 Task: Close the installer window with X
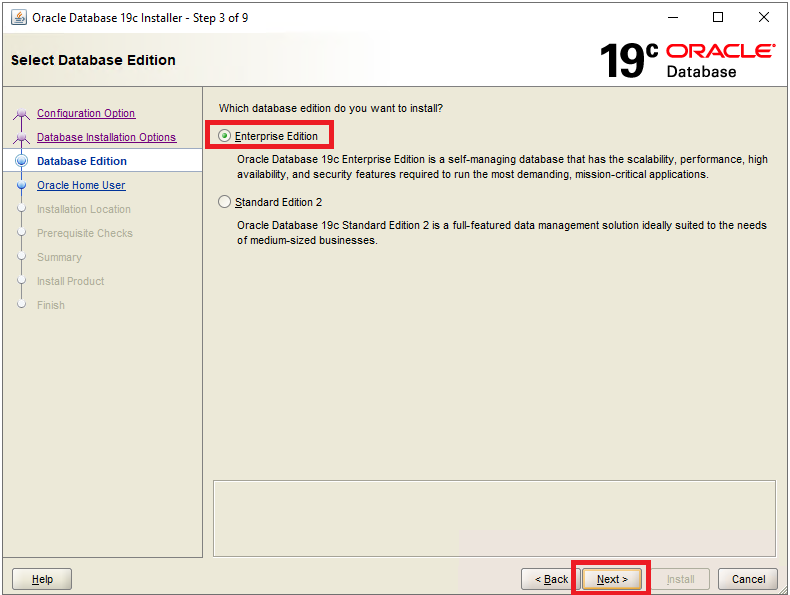[763, 18]
